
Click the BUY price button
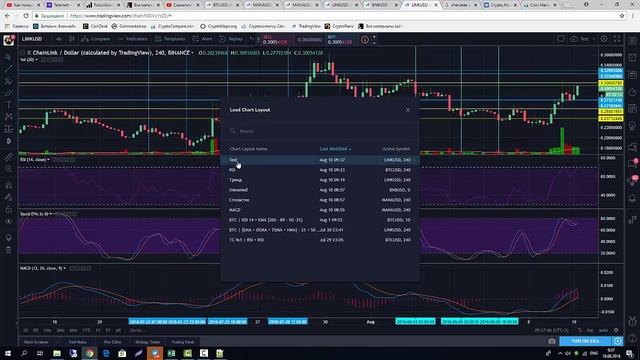pos(342,40)
